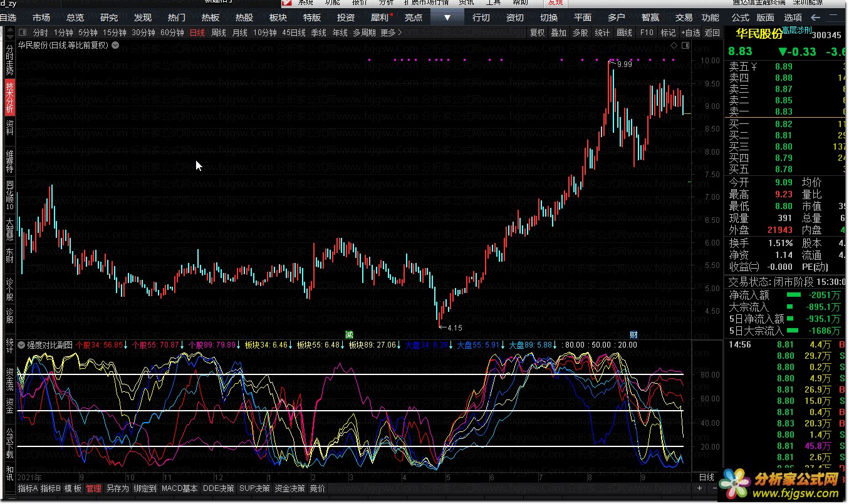This screenshot has height=504, width=849.
Task: Select the 竞价 indicator tab
Action: click(x=318, y=488)
